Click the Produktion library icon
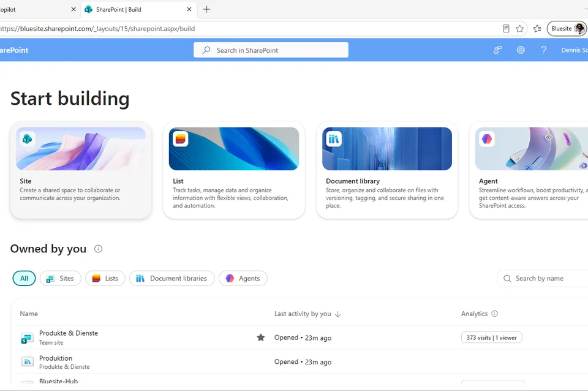The width and height of the screenshot is (588, 392). pos(27,361)
